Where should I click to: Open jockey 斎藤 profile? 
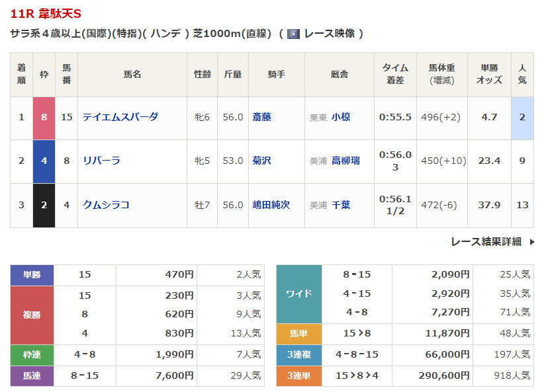261,117
